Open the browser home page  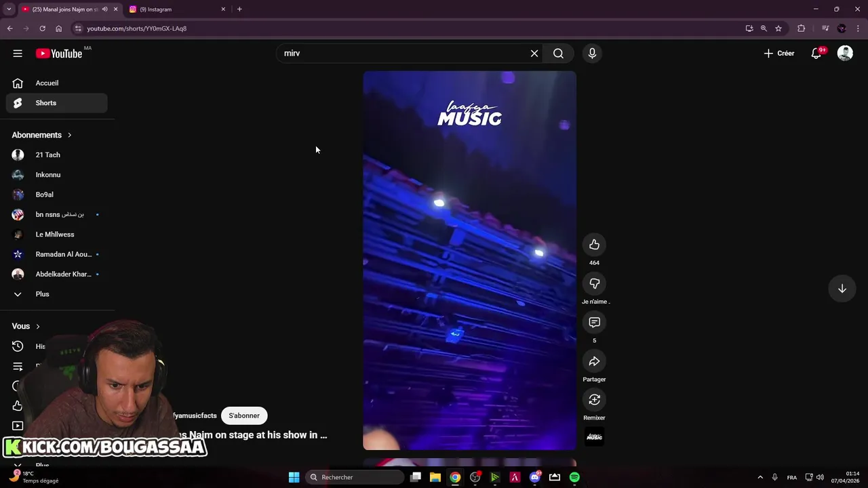[x=58, y=28]
